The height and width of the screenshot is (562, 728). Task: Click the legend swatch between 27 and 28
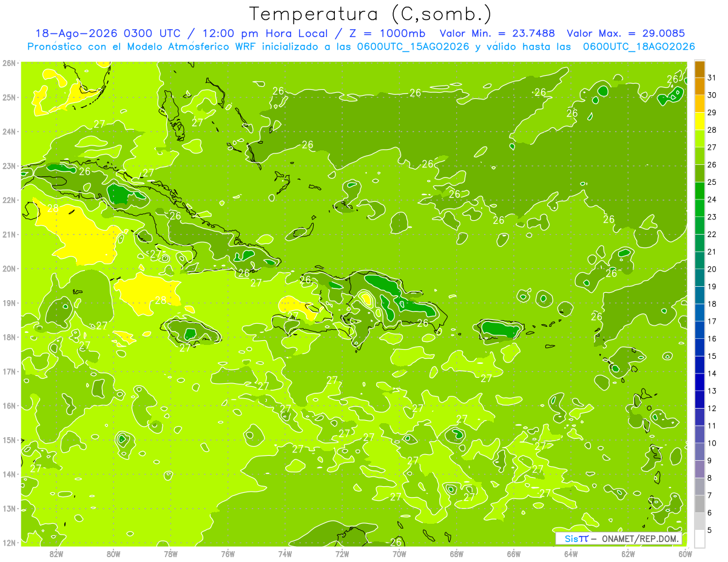point(699,139)
